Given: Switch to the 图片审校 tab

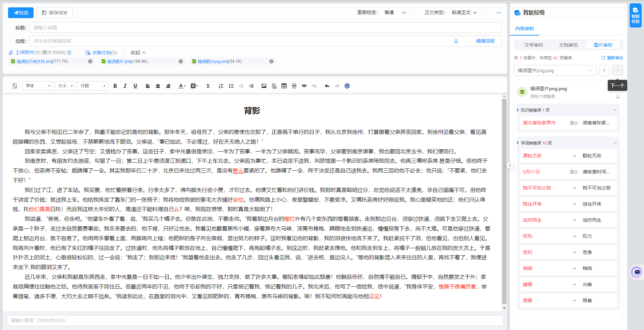Looking at the screenshot, I should pos(603,45).
